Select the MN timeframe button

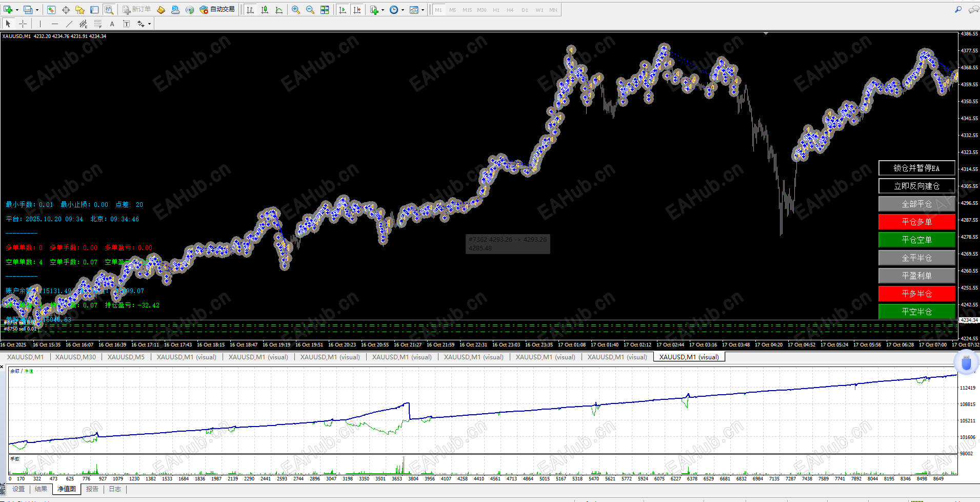click(x=553, y=10)
